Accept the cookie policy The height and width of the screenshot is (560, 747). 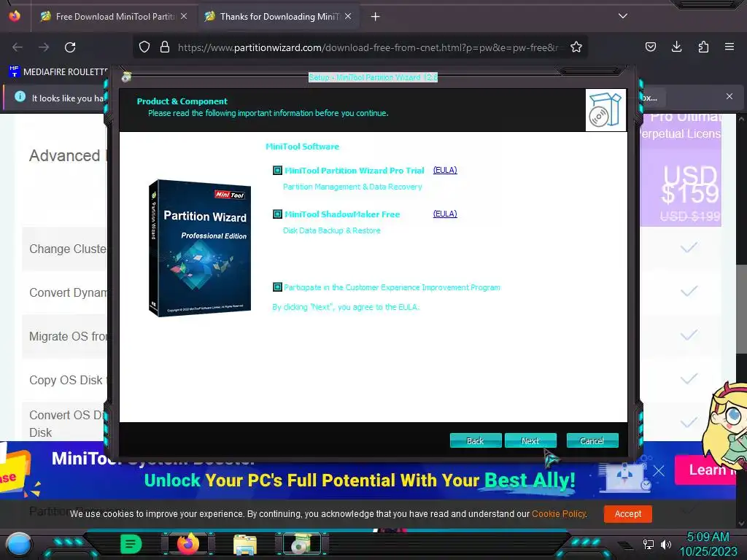(x=628, y=514)
